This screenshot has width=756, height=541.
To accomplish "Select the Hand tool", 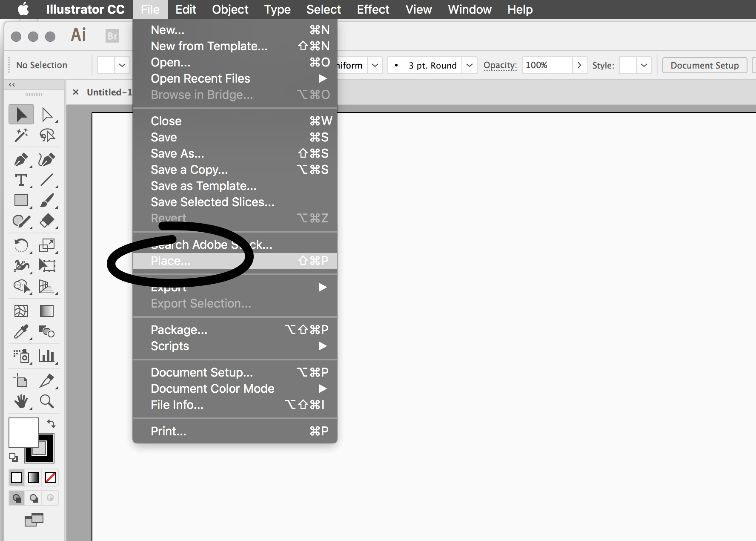I will (20, 402).
